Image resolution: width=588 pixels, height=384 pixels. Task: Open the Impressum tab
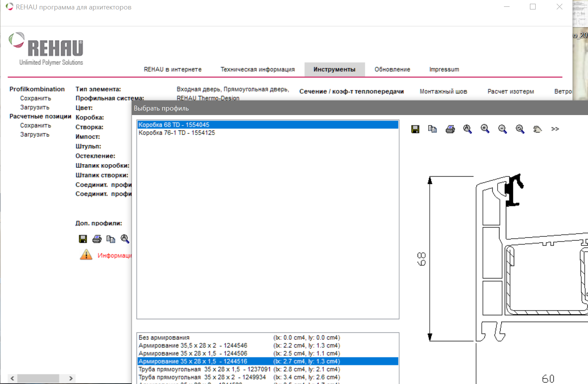(444, 69)
